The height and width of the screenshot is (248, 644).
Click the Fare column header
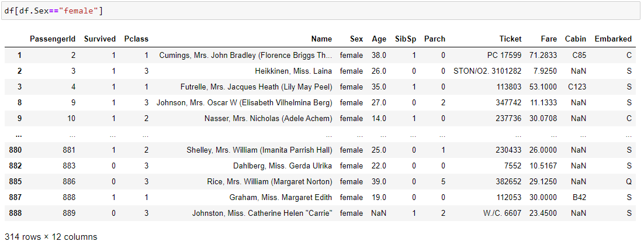(x=549, y=39)
